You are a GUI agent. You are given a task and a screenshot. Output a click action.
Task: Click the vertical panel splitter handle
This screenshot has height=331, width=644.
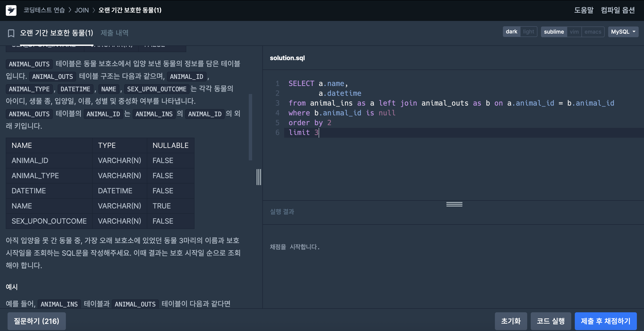click(259, 177)
